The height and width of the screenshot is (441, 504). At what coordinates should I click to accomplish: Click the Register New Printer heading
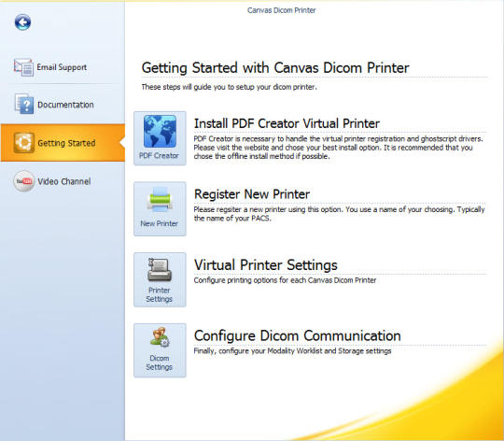point(252,194)
